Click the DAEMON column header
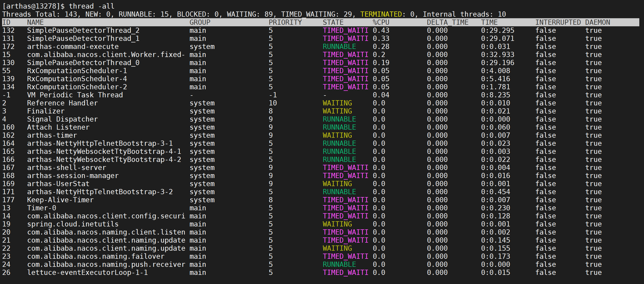 598,22
